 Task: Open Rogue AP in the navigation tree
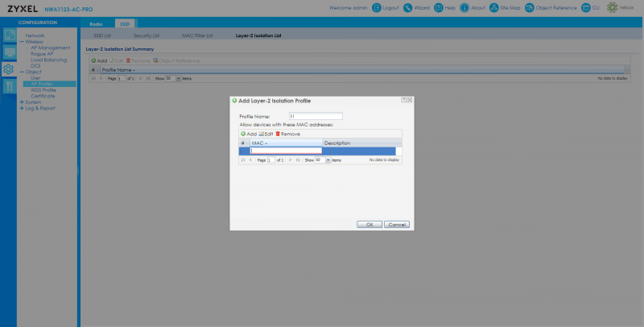pos(42,54)
